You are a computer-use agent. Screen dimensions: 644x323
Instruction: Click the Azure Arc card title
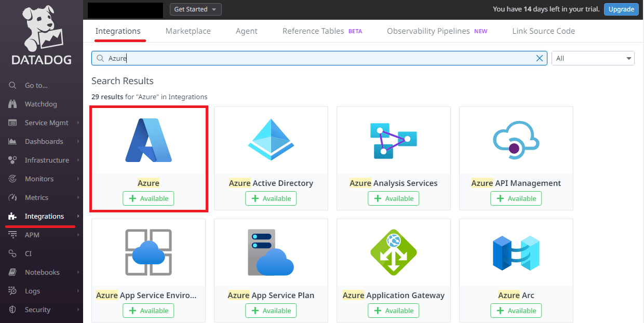(x=516, y=295)
